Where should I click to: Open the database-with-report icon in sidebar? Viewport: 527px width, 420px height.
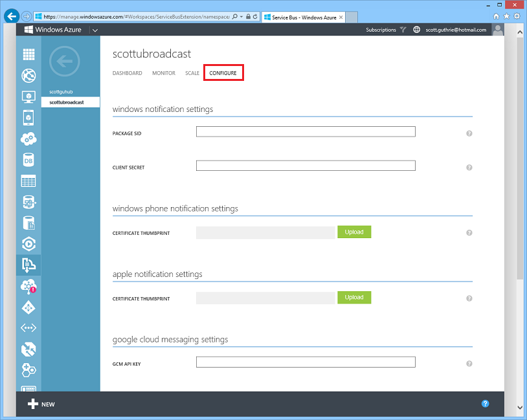[x=29, y=223]
